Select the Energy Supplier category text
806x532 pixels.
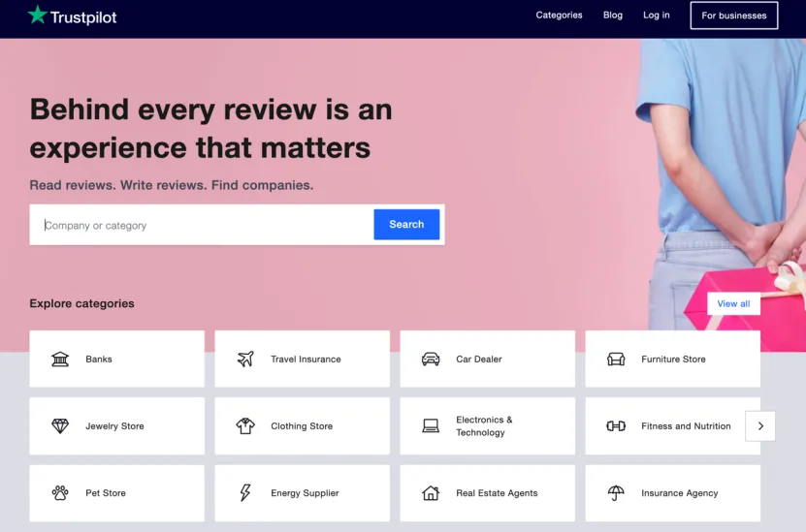[x=305, y=493]
